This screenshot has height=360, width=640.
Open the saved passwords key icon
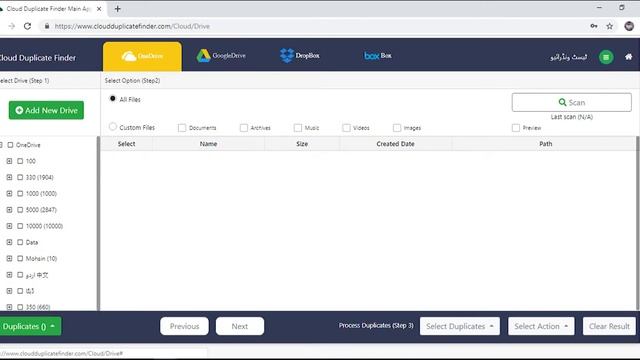(594, 26)
